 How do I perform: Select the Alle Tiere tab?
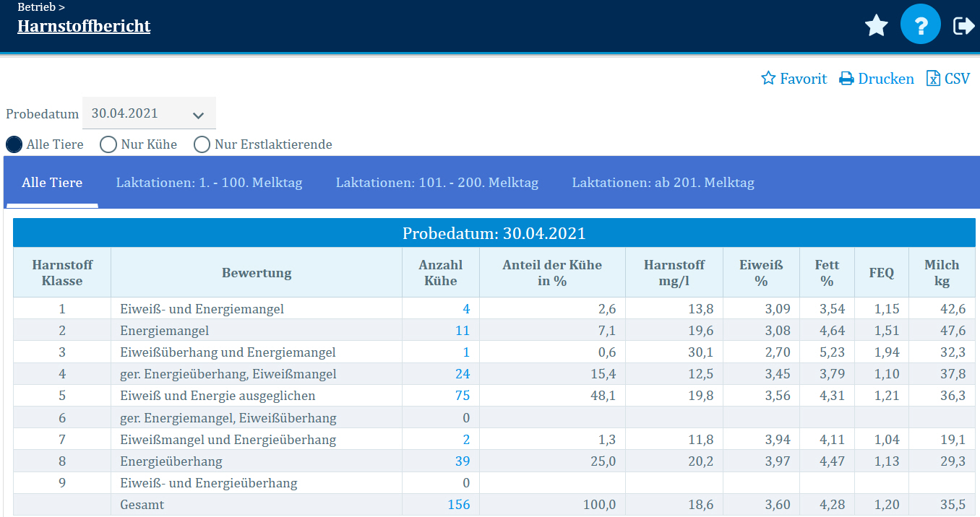click(52, 183)
